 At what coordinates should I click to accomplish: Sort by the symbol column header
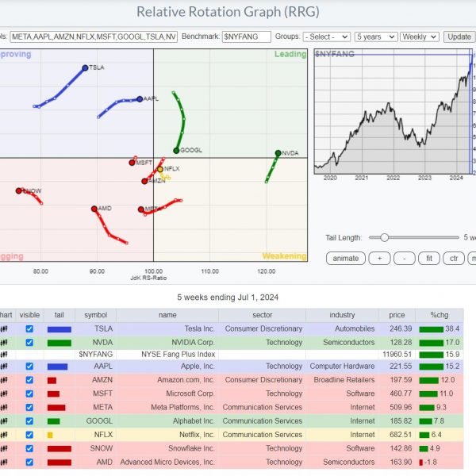tap(96, 315)
